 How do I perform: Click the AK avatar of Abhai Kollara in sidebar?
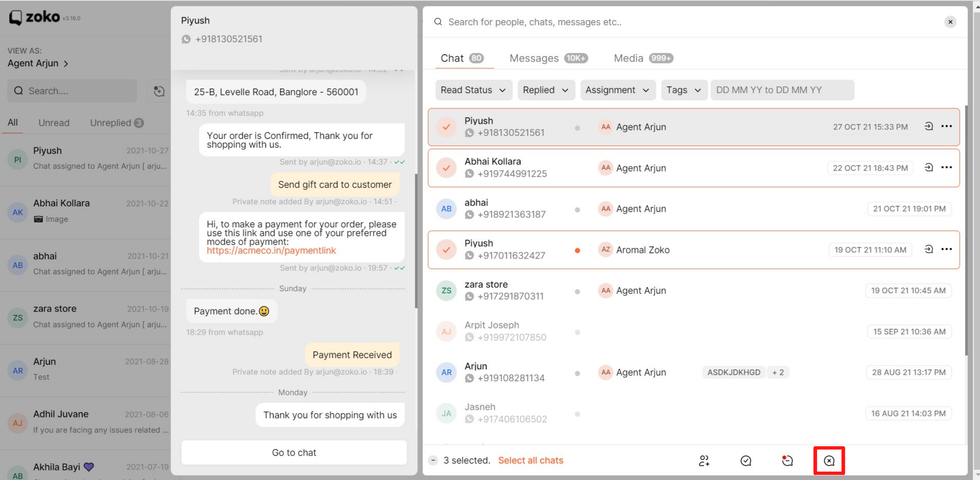click(18, 212)
